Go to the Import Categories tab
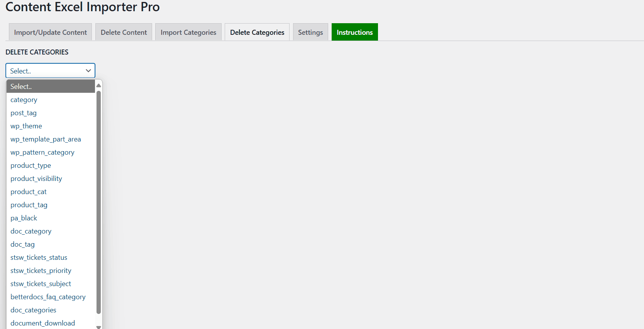Image resolution: width=644 pixels, height=329 pixels. pyautogui.click(x=188, y=32)
